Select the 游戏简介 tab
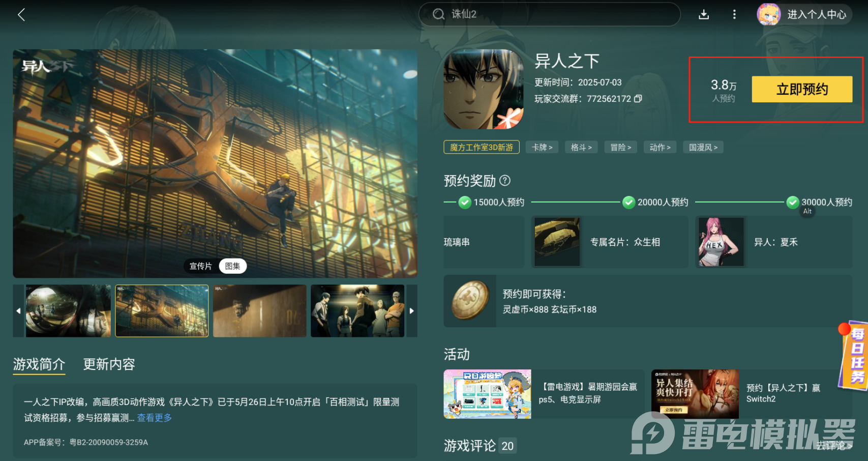This screenshot has height=461, width=868. pos(39,364)
